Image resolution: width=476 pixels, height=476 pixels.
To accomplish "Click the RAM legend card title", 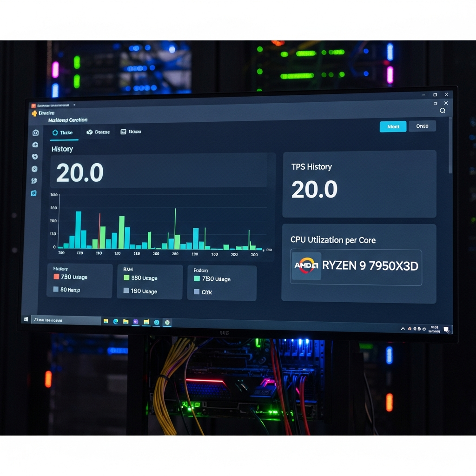I will click(x=128, y=269).
